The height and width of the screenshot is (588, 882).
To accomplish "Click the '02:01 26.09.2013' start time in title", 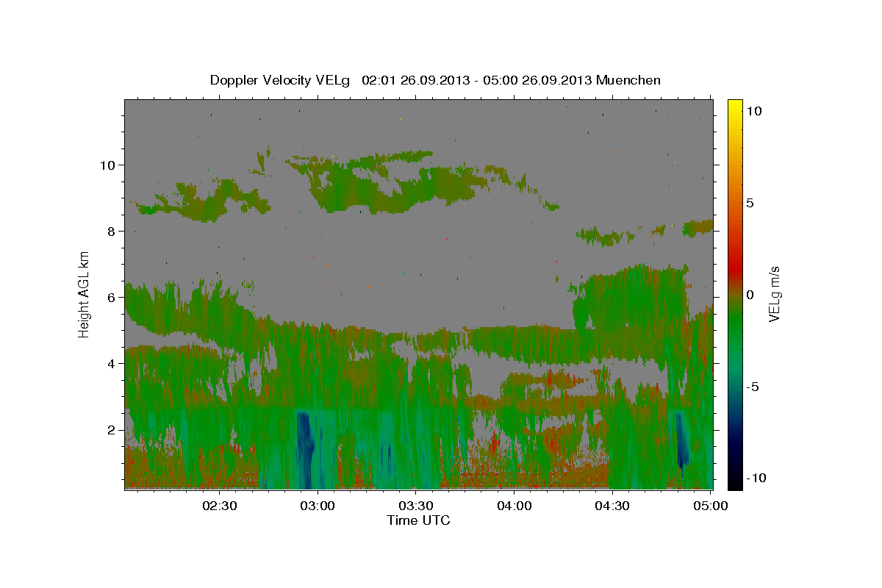I will pyautogui.click(x=415, y=80).
